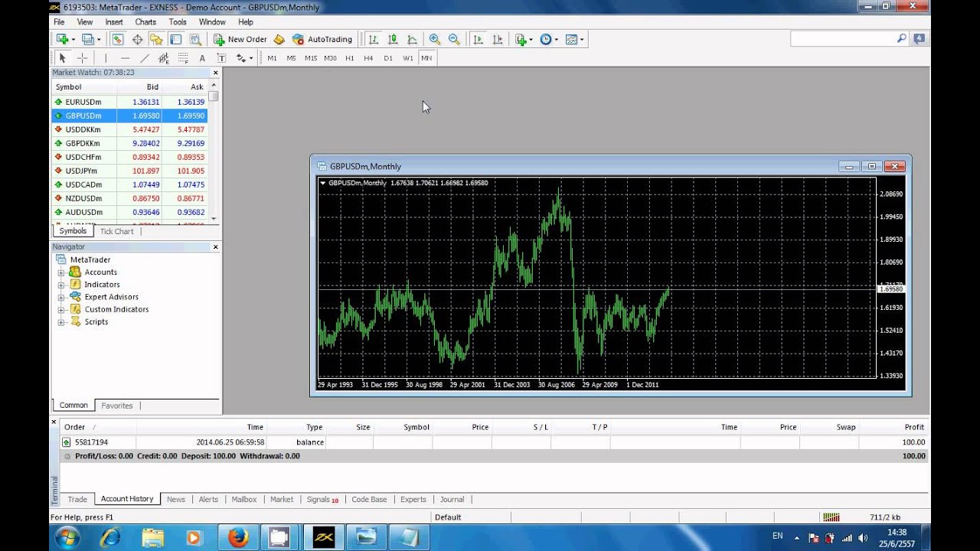The width and height of the screenshot is (980, 551).
Task: Click the search magnifier icon
Action: [902, 38]
